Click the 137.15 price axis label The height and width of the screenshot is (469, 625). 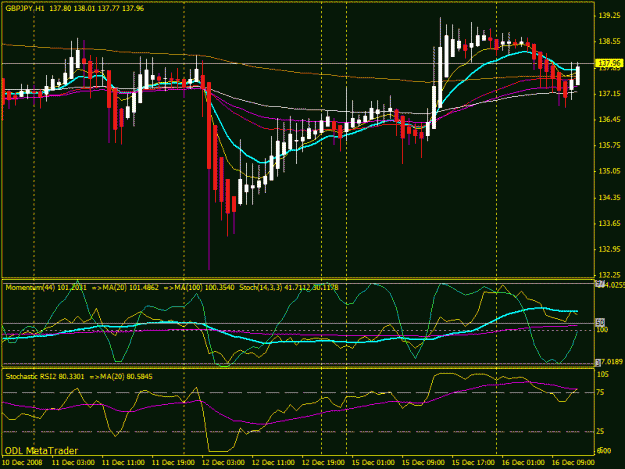(610, 94)
